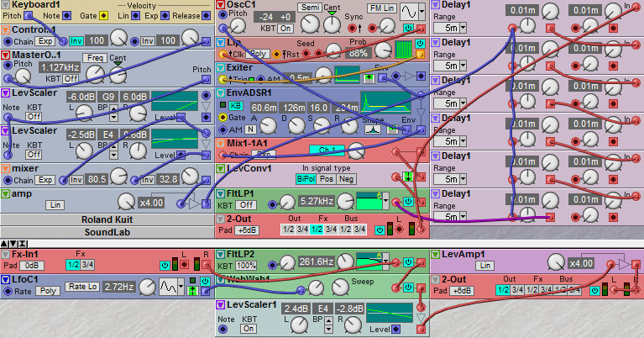Click the Note output connector on Keyboard1

66,16
